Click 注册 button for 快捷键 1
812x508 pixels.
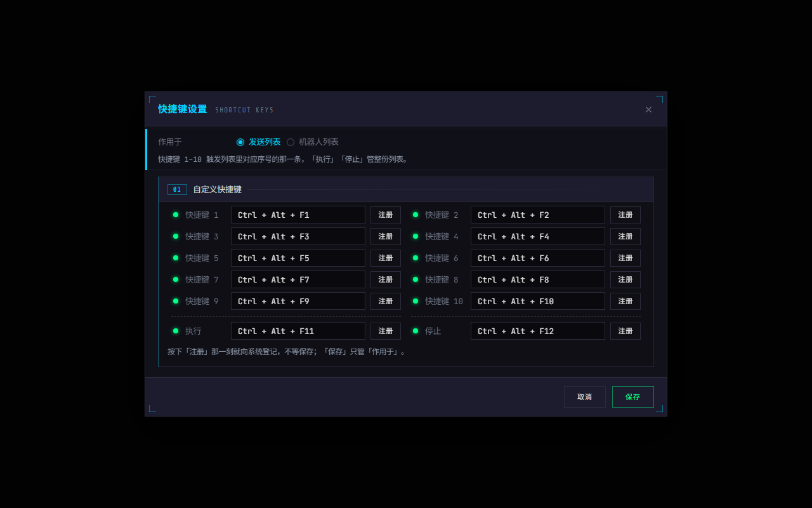coord(386,215)
